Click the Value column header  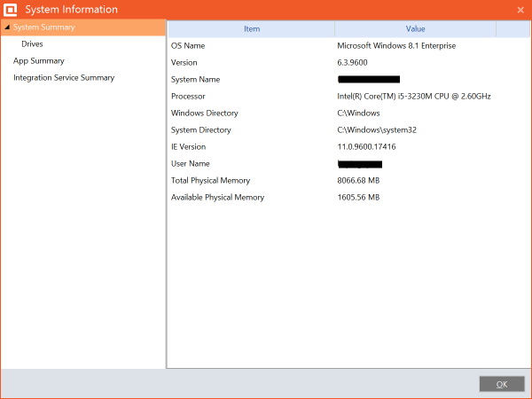(x=415, y=29)
